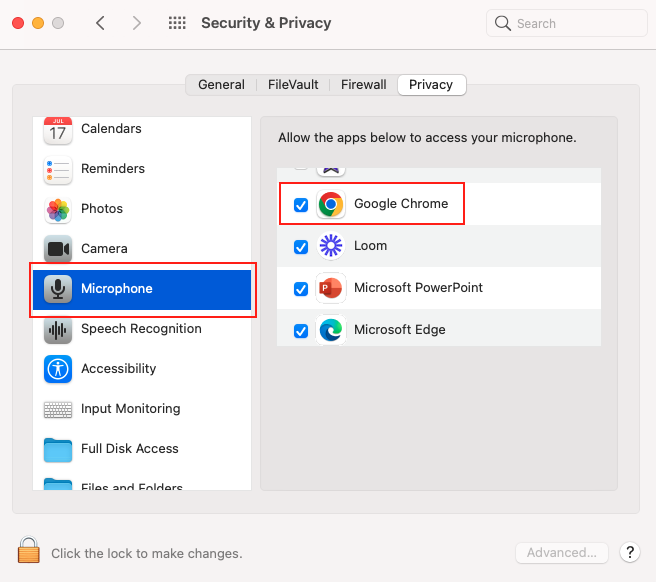Click the Input Monitoring keyboard icon
The width and height of the screenshot is (656, 582).
tap(58, 409)
